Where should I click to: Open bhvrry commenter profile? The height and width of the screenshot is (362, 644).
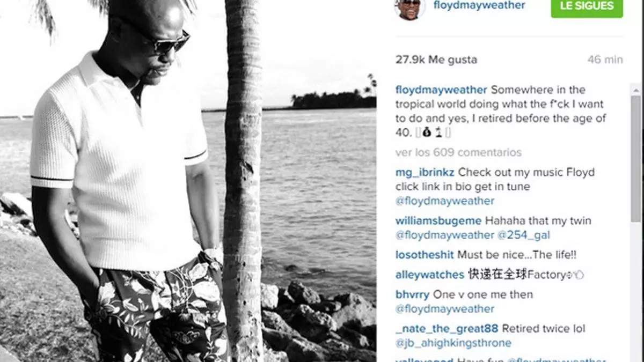pos(413,294)
